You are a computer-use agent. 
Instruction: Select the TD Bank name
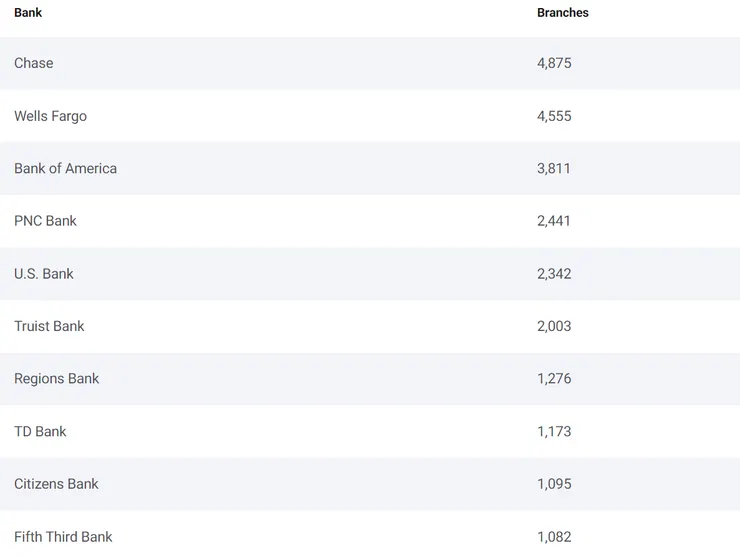pyautogui.click(x=40, y=432)
